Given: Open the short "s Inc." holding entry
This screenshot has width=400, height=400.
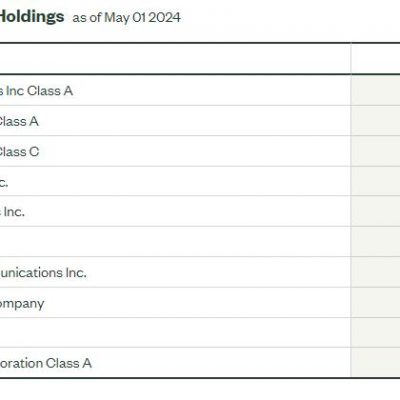Looking at the screenshot, I should coord(12,212).
